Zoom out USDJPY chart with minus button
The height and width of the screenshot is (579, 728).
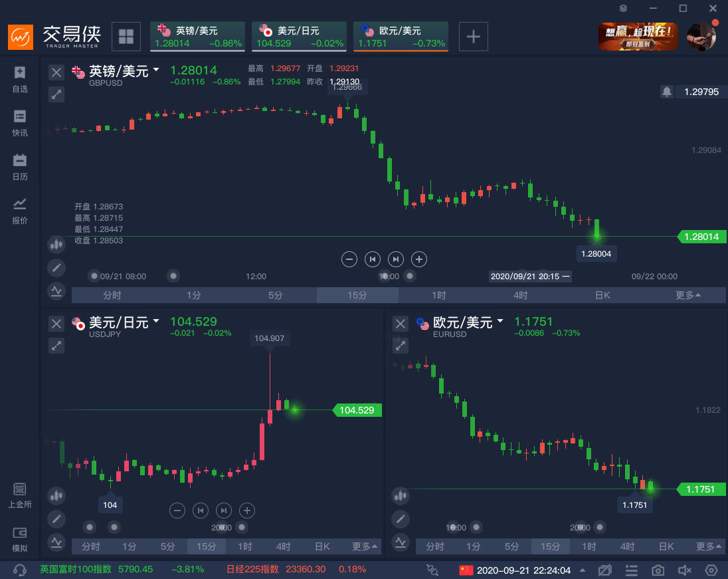click(177, 511)
